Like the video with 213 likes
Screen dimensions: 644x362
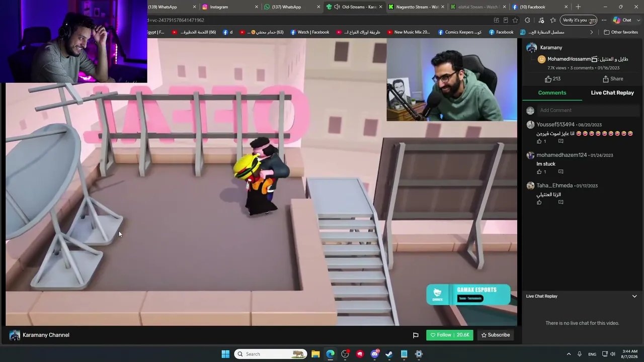552,79
